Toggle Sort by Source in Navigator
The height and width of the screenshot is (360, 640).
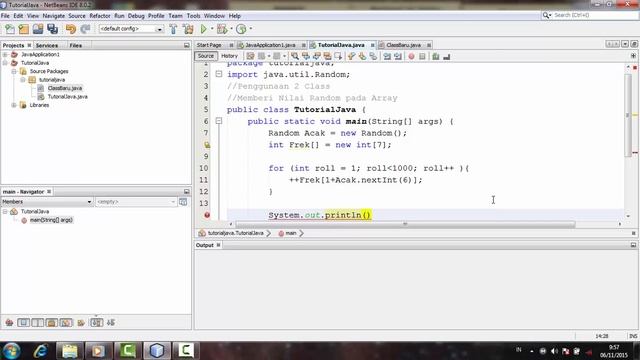click(111, 322)
